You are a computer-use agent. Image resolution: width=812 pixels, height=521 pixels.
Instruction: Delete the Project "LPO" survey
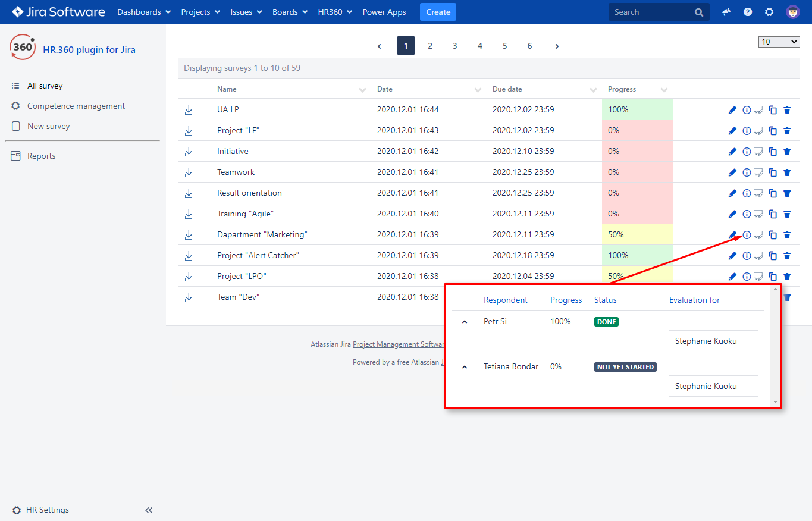787,277
